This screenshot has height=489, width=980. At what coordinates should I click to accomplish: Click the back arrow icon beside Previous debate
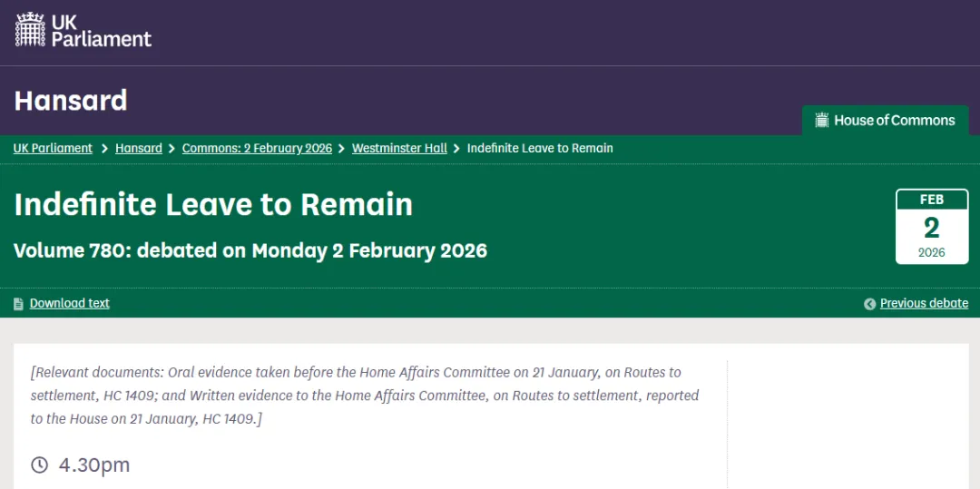tap(869, 304)
